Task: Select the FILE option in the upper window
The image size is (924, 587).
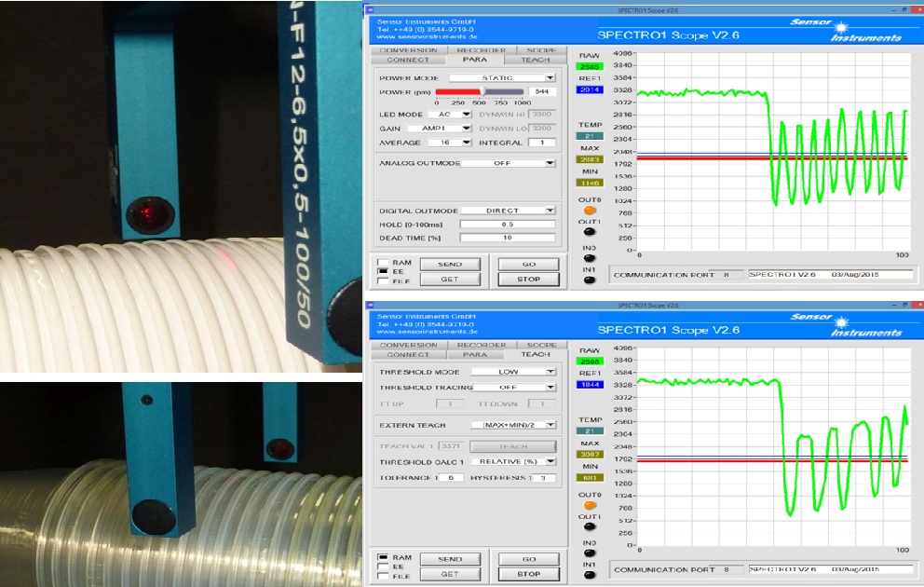Action: coord(383,281)
